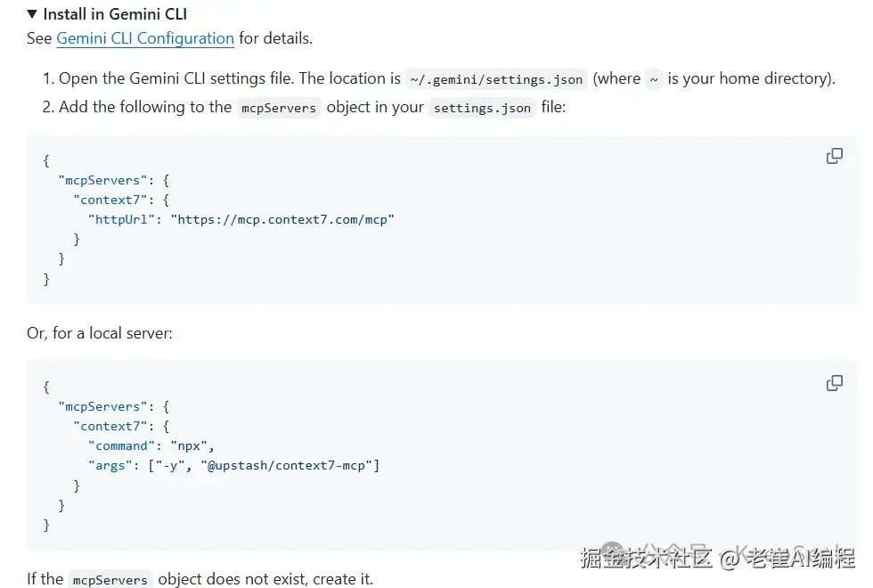Screen dimensions: 873x588
Task: Click the "@upstash/context7-mcp" argument string
Action: [290, 465]
